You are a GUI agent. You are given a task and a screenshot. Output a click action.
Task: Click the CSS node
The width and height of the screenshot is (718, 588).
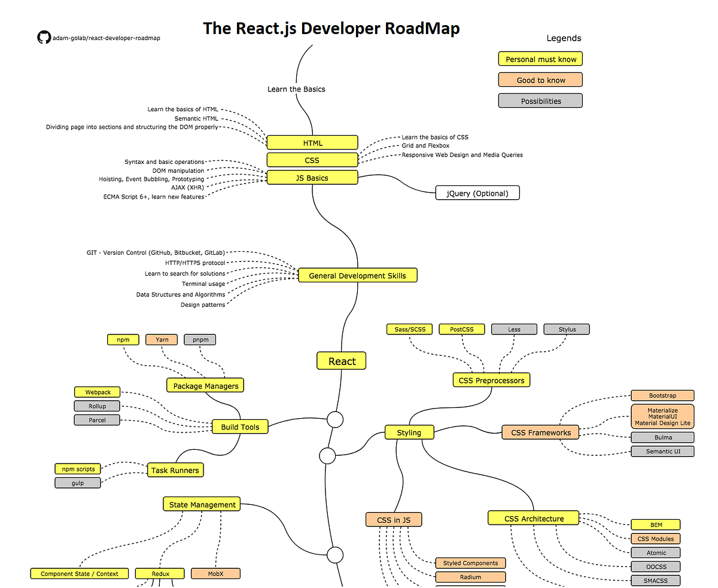click(x=312, y=160)
